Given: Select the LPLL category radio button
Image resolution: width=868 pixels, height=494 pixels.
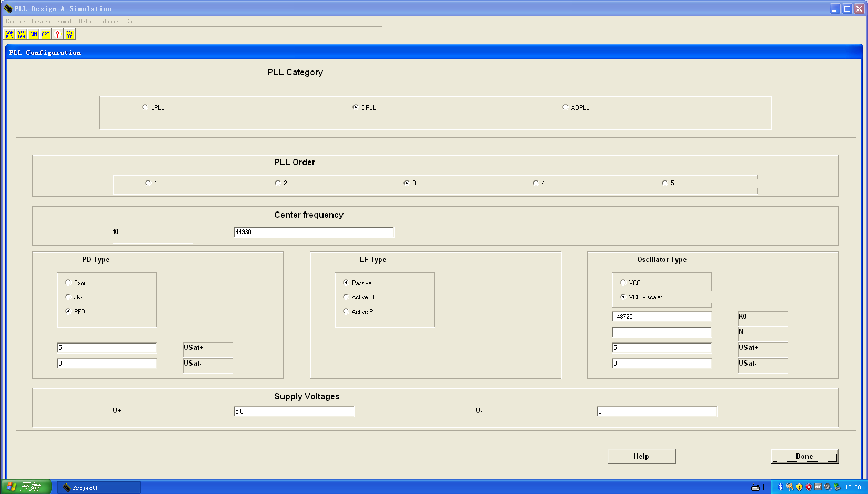Looking at the screenshot, I should pyautogui.click(x=145, y=107).
